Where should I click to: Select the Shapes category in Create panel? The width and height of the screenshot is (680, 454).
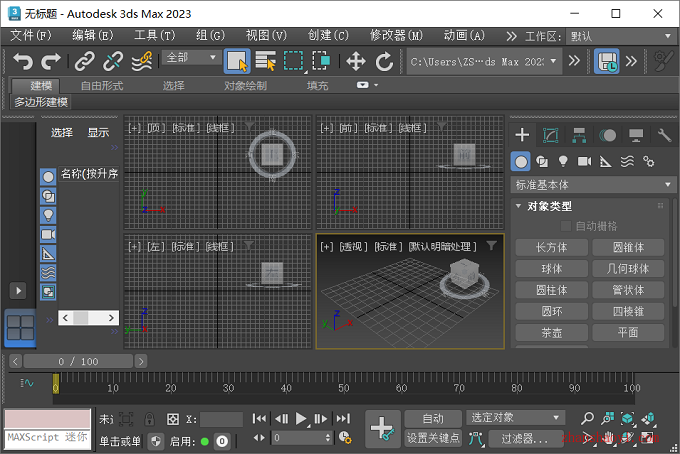pyautogui.click(x=542, y=162)
